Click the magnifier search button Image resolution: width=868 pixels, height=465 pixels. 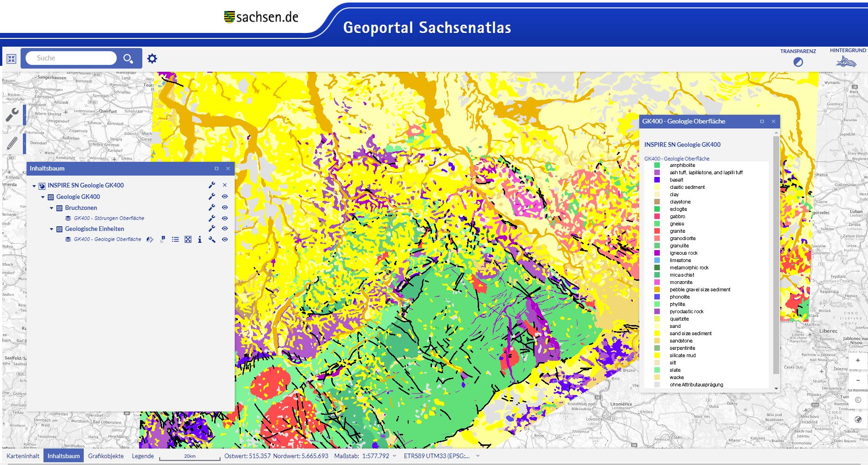128,59
